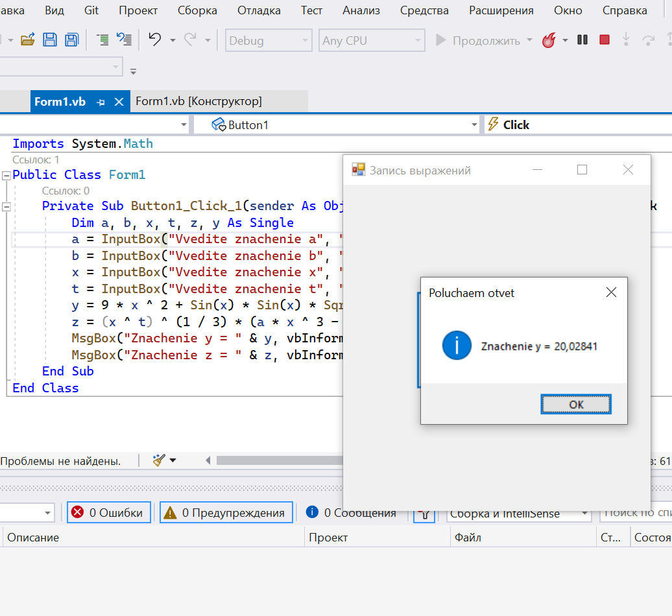Click the form icon in Запись выражений title bar
The image size is (672, 616).
[x=358, y=170]
